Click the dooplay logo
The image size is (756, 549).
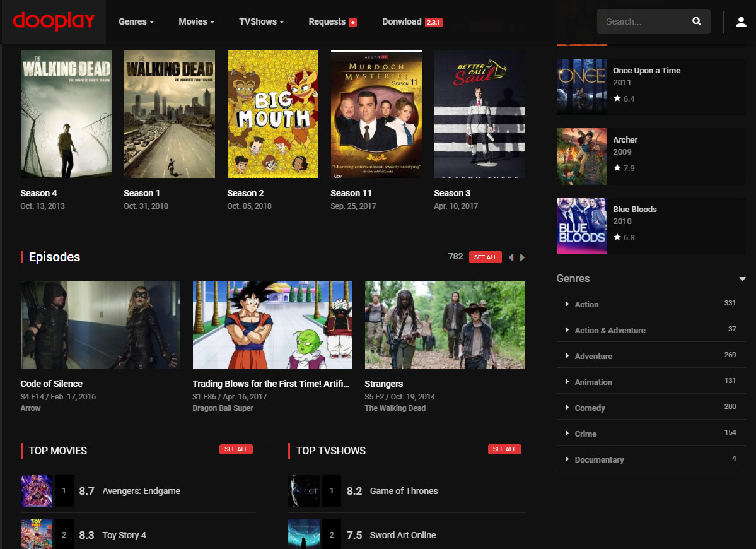tap(53, 21)
